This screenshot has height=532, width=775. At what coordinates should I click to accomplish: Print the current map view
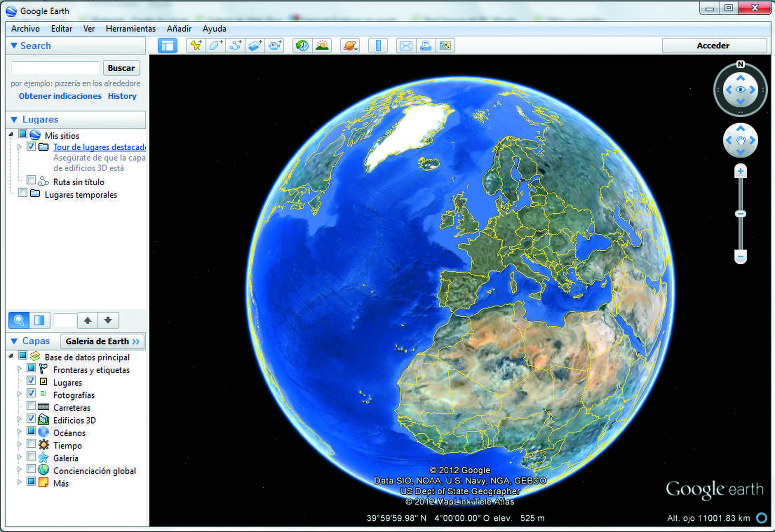[x=426, y=46]
